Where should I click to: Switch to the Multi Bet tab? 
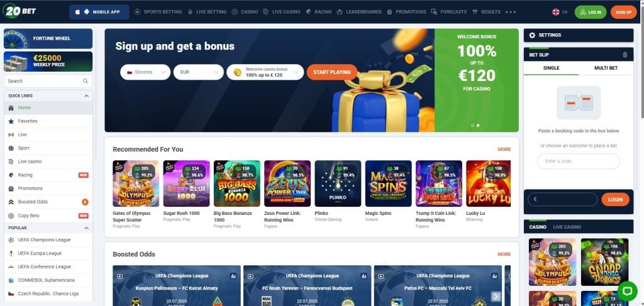606,68
